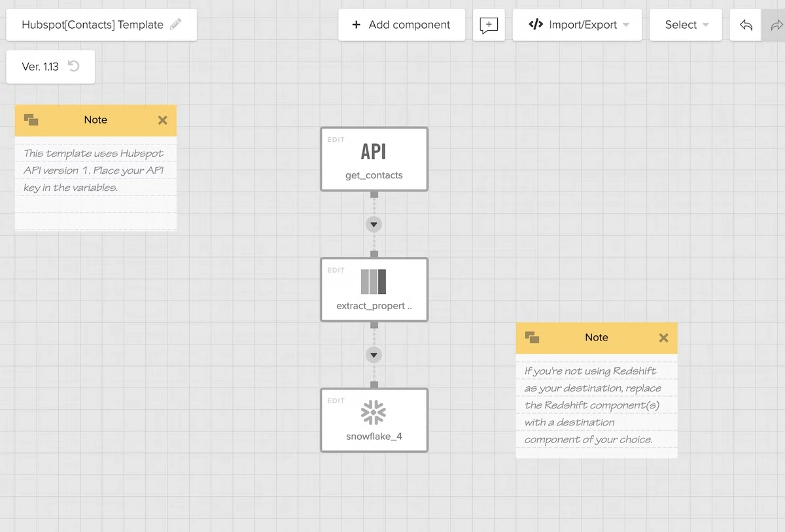Click the undo arrow icon
The width and height of the screenshot is (785, 532).
[x=746, y=25]
